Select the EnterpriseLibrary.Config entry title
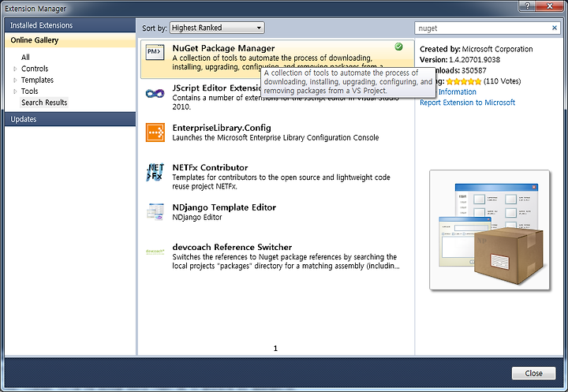This screenshot has width=568, height=392. tap(222, 128)
